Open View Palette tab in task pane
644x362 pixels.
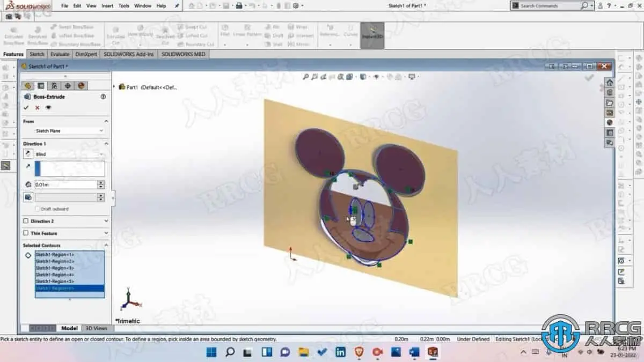pos(610,113)
